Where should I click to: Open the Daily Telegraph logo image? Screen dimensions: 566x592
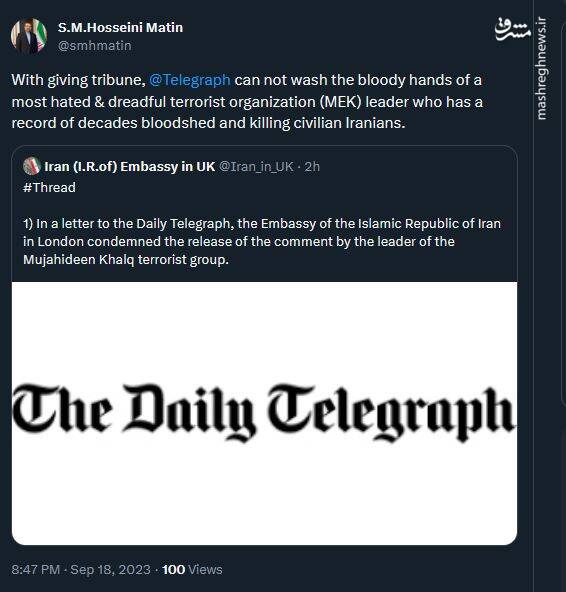(264, 413)
